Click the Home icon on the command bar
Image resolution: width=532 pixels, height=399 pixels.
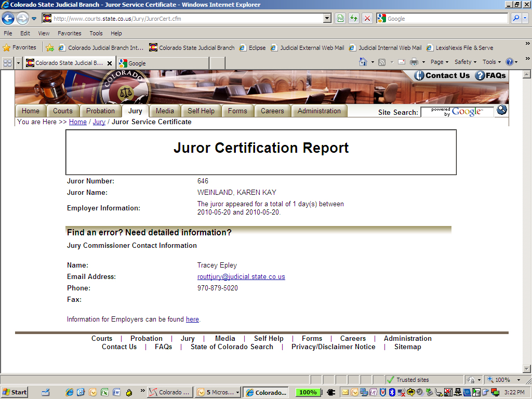click(x=362, y=62)
